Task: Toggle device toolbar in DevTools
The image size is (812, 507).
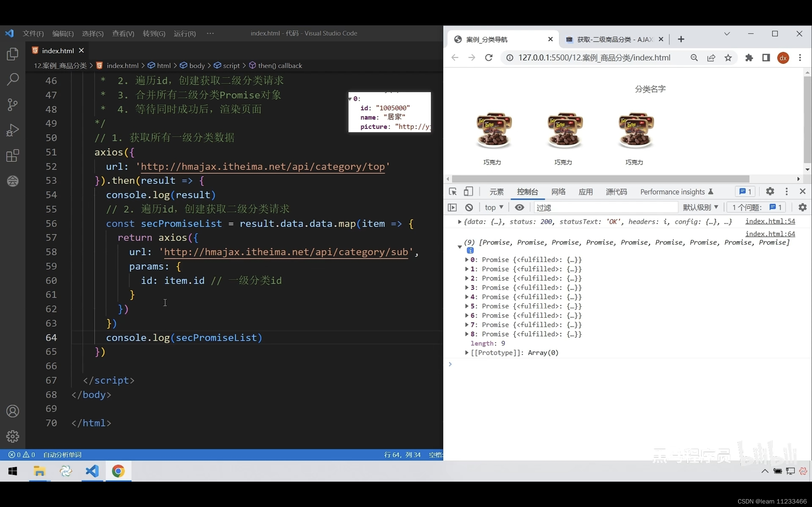Action: [468, 191]
